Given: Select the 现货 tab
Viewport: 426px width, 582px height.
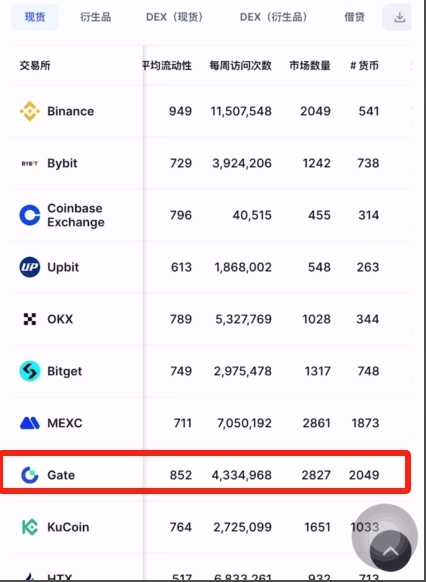Looking at the screenshot, I should coord(35,17).
